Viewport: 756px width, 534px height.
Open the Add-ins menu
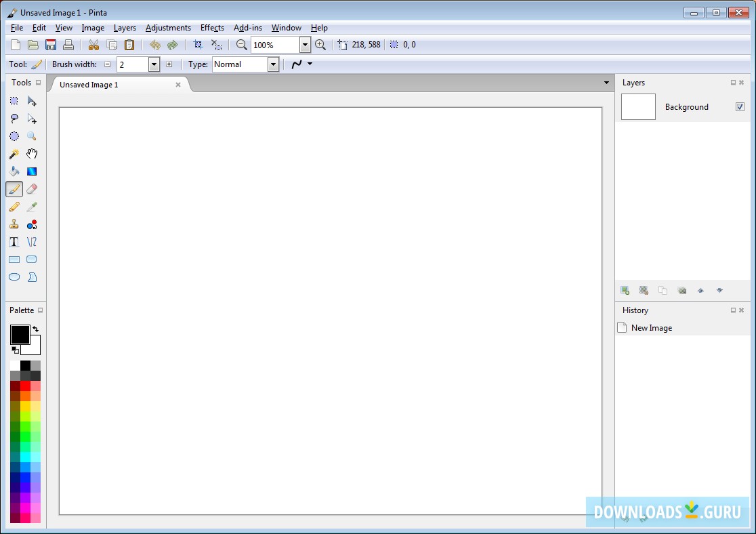pos(248,28)
